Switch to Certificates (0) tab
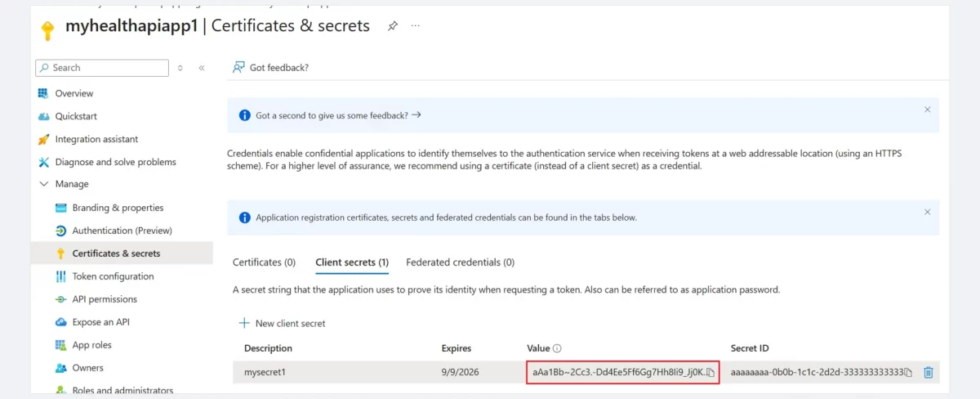Image resolution: width=980 pixels, height=399 pixels. tap(264, 262)
